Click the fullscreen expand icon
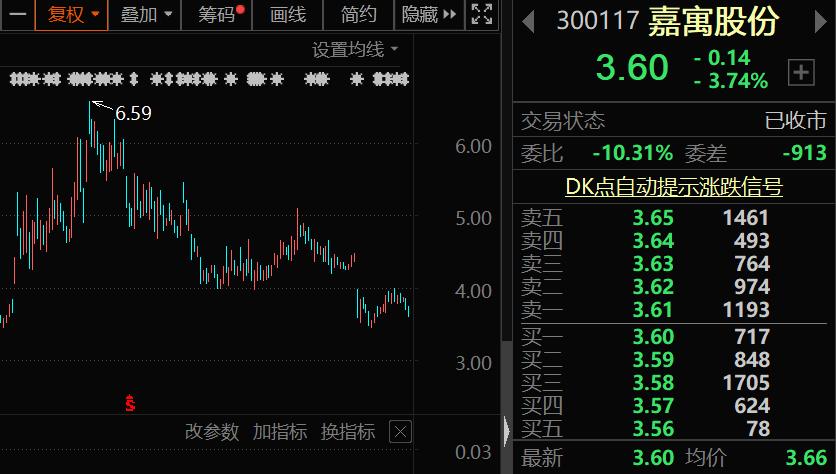The height and width of the screenshot is (474, 836). (x=482, y=14)
